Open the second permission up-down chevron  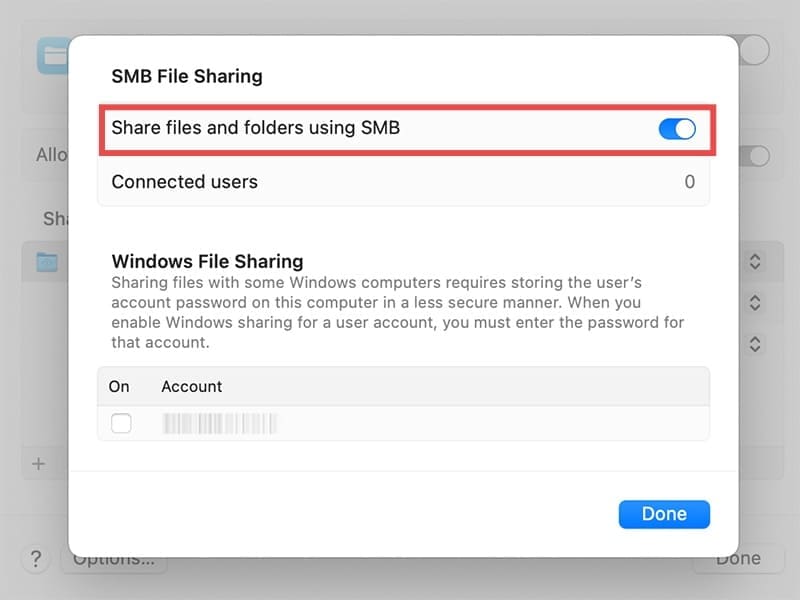coord(755,302)
